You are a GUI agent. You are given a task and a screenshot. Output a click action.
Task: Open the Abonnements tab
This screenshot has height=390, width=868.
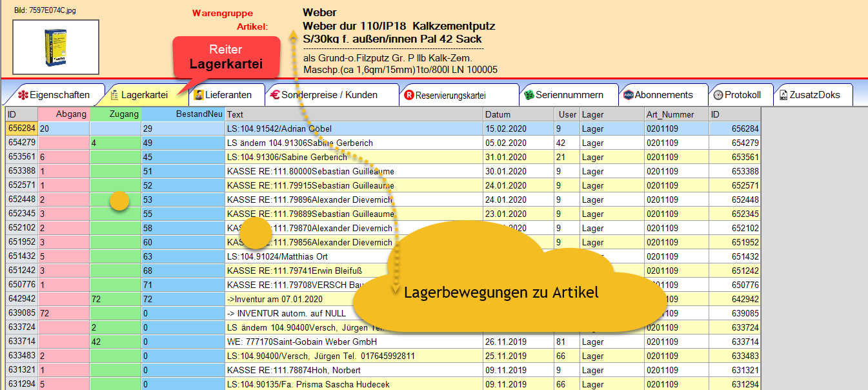click(663, 95)
